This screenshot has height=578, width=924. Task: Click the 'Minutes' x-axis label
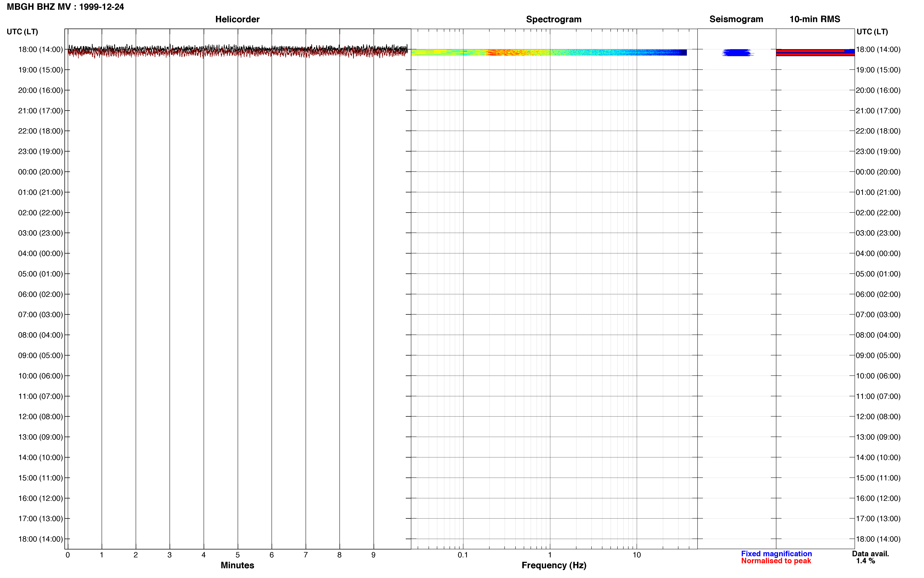[237, 565]
